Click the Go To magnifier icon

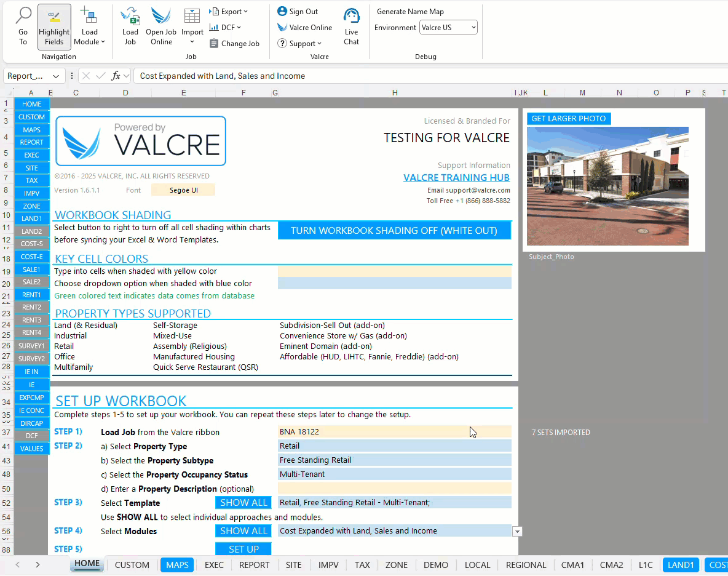click(x=23, y=16)
